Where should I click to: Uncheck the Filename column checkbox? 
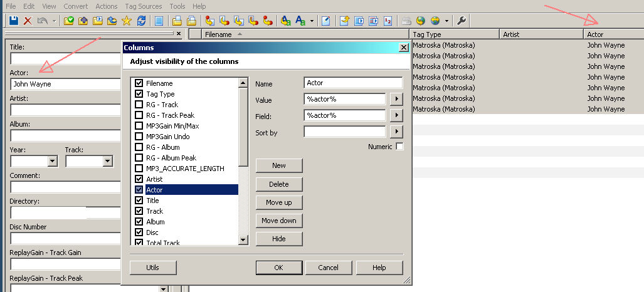click(139, 83)
